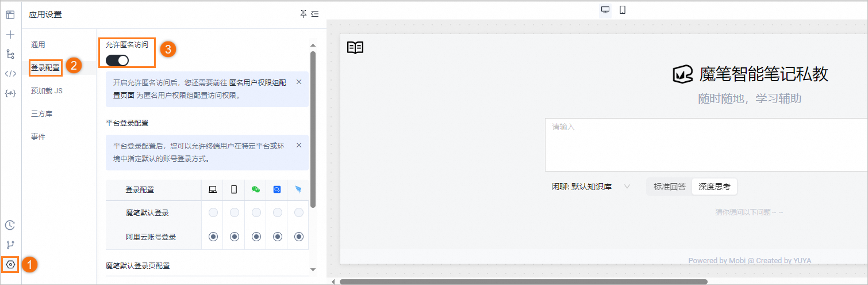This screenshot has width=868, height=285.
Task: Select 阿里云账号登录 for desktop column
Action: click(x=213, y=237)
